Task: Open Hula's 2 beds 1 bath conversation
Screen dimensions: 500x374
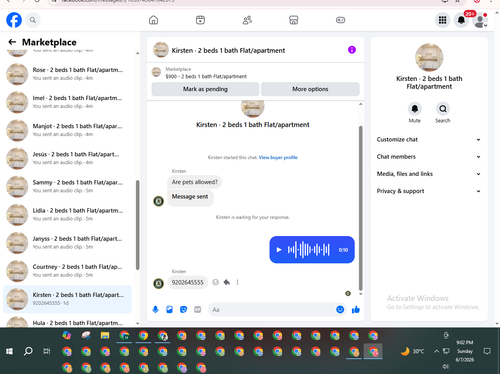Action: [67, 322]
